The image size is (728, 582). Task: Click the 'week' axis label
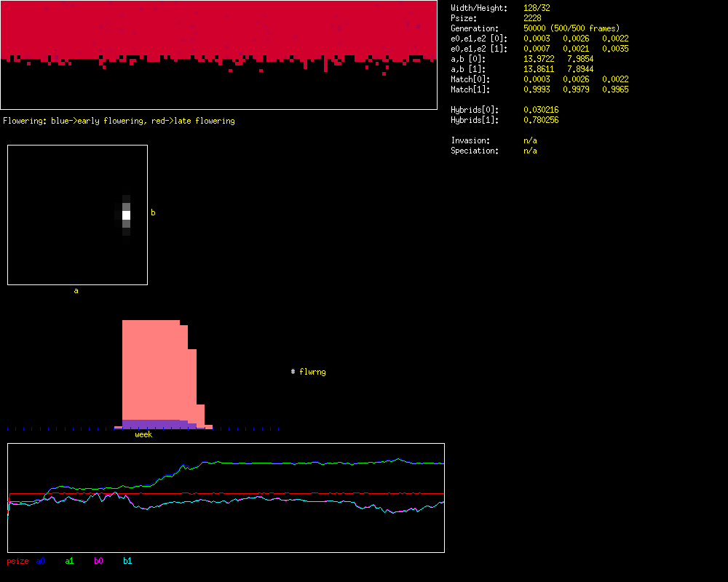[143, 434]
